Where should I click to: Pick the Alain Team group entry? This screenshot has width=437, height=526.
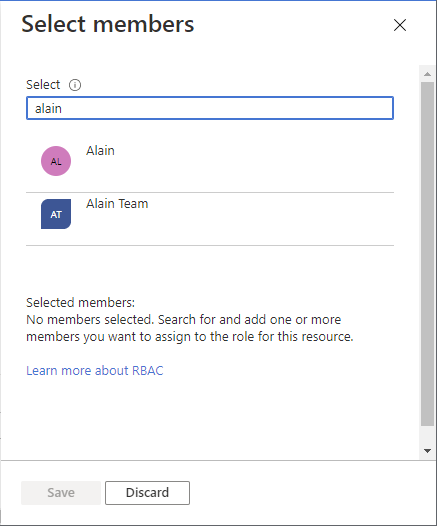pos(210,219)
